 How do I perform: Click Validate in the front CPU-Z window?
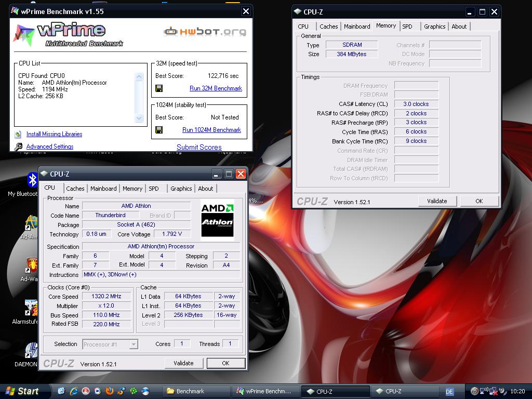(183, 363)
